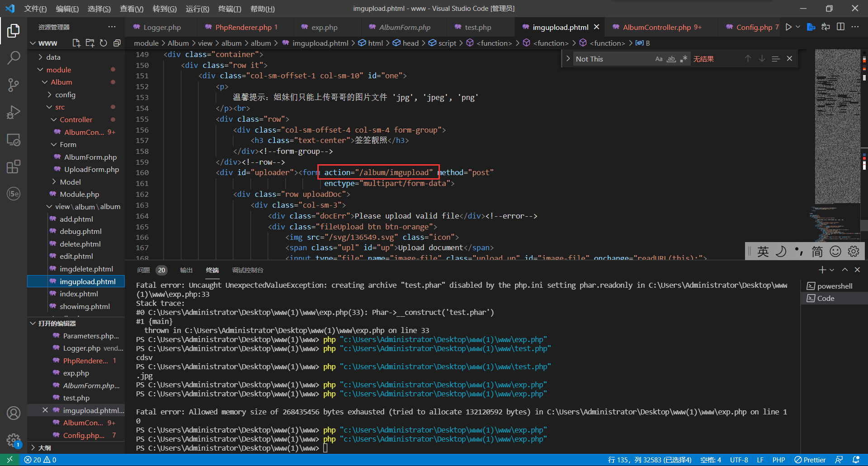
Task: Split the editor to the right
Action: click(x=840, y=27)
